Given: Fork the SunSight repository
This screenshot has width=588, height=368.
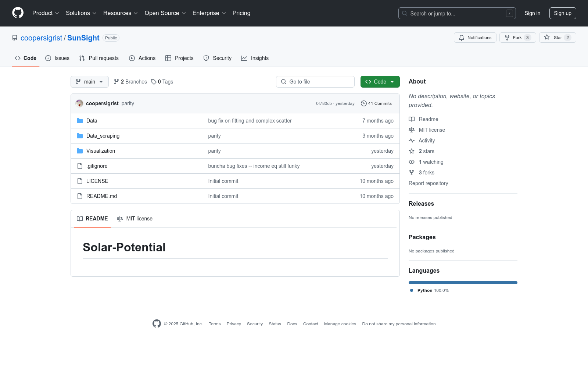Looking at the screenshot, I should tap(518, 38).
